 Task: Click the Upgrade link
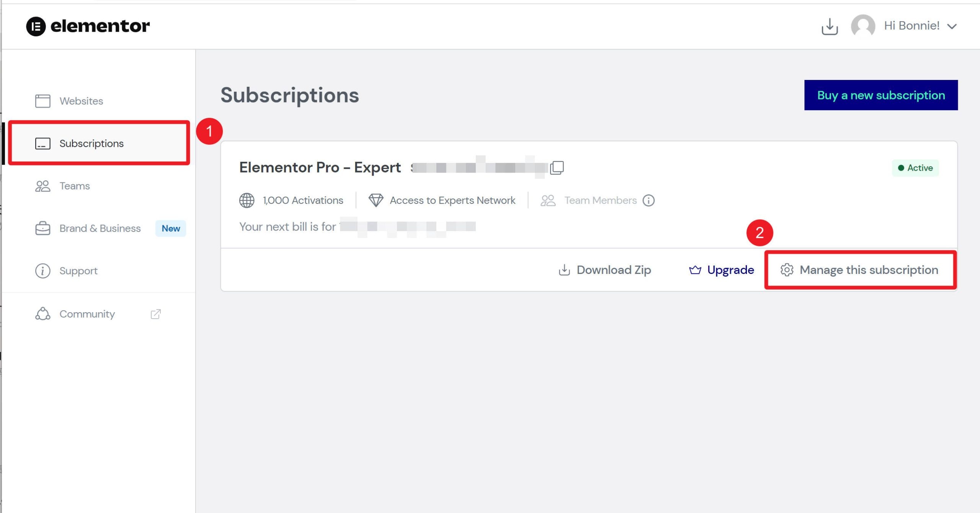721,269
